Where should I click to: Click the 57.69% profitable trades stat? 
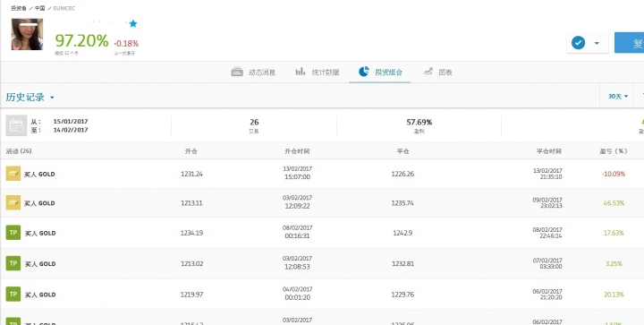(419, 122)
